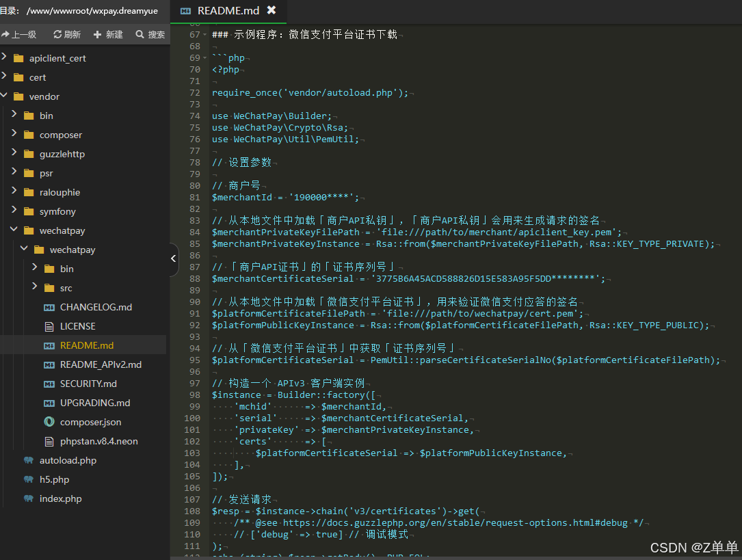Click line number 98 in gutter
The width and height of the screenshot is (742, 560).
194,395
